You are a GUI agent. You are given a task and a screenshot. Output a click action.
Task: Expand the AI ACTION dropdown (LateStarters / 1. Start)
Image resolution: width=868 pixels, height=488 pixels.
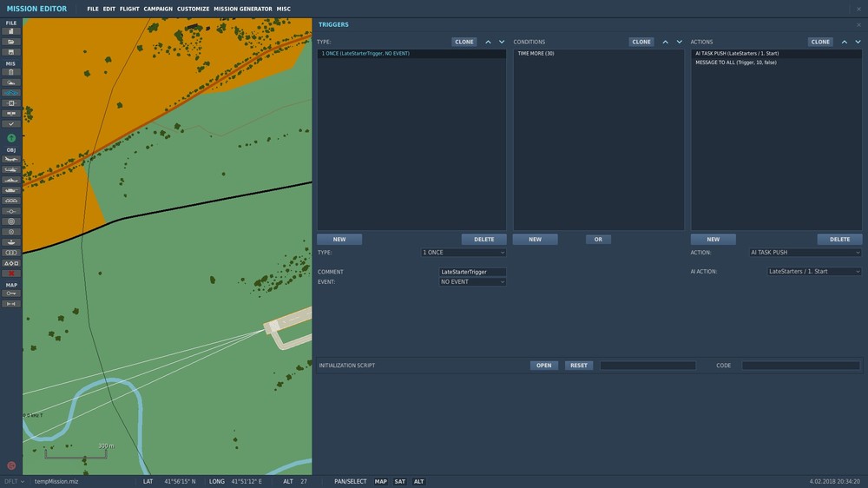814,272
